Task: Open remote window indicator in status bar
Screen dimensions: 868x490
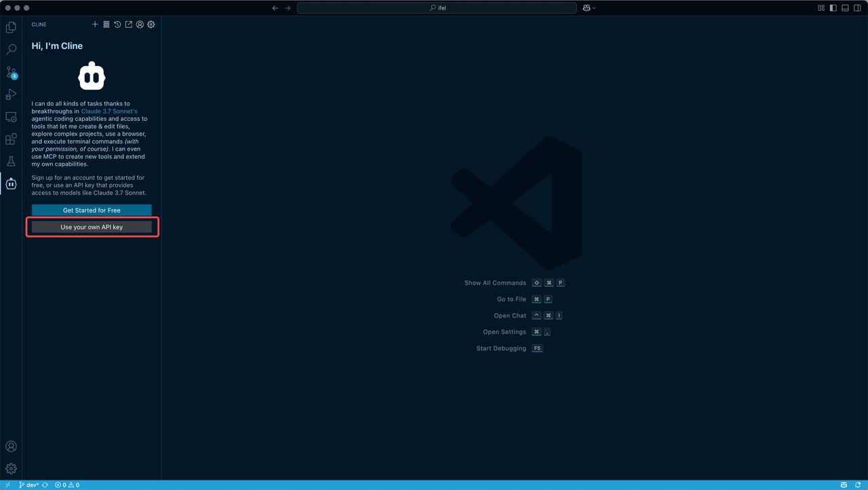Action: (7, 485)
